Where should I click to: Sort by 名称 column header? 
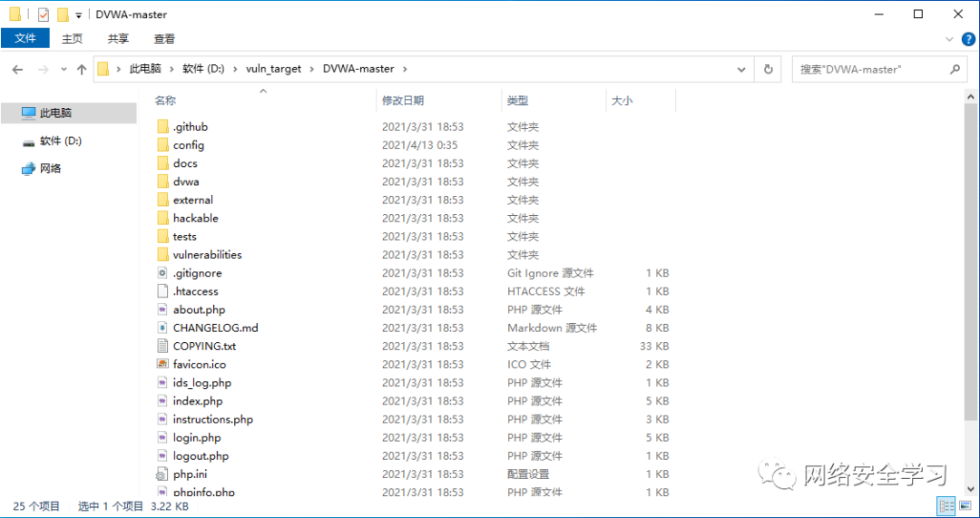[x=263, y=101]
